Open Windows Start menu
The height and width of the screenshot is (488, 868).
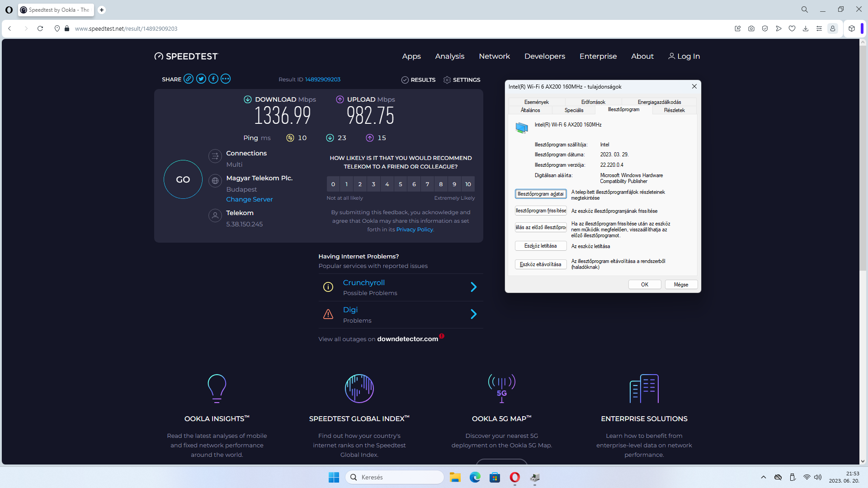334,478
